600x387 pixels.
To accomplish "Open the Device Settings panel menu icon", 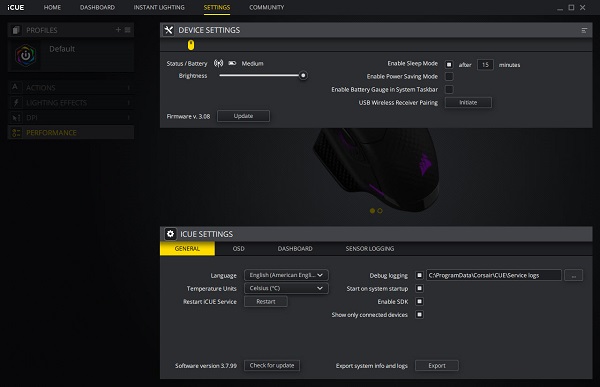I will coord(584,30).
